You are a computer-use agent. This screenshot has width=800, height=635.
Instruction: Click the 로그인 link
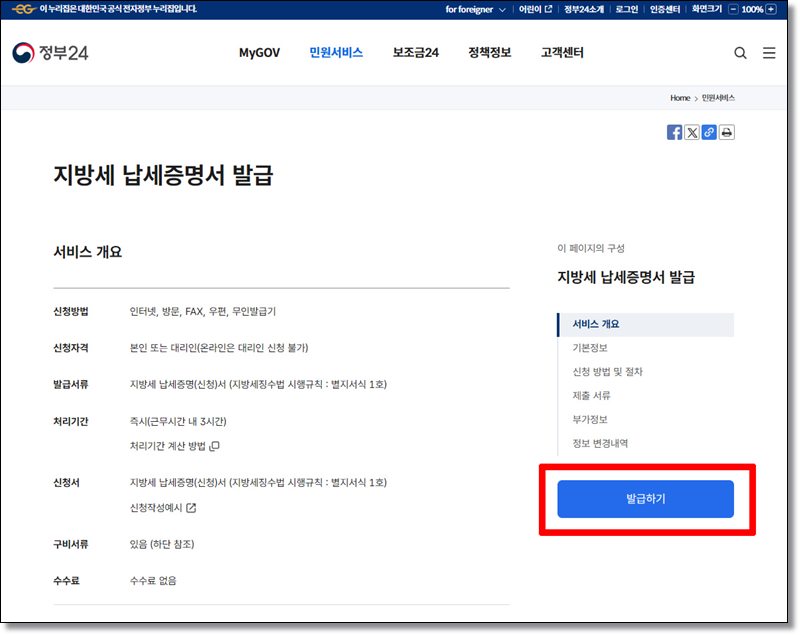[626, 9]
